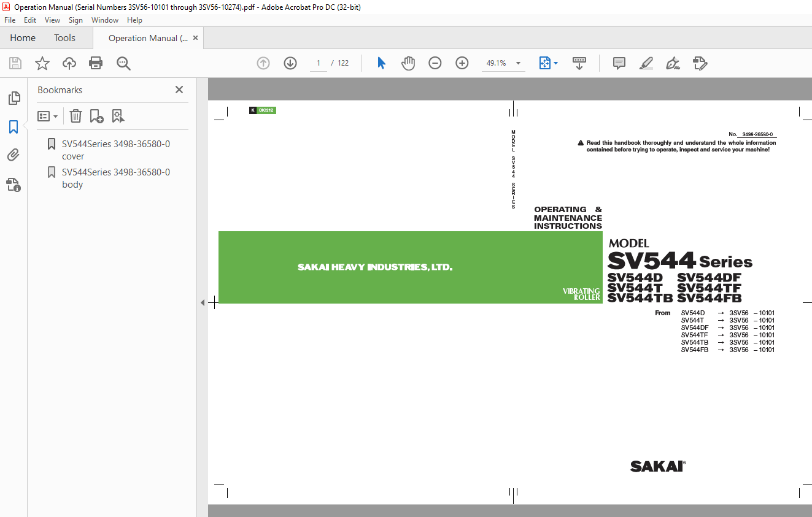
Task: Find current bookmark icon
Action: (118, 116)
